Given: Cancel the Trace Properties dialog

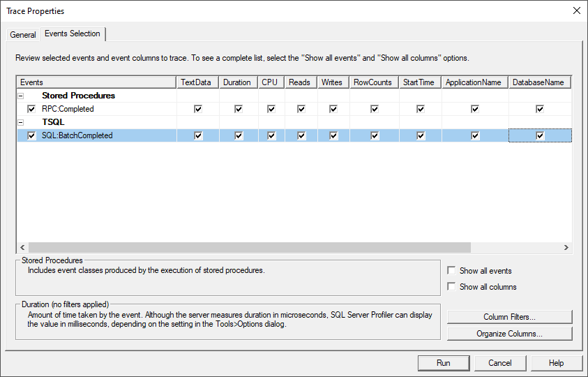Looking at the screenshot, I should [500, 363].
